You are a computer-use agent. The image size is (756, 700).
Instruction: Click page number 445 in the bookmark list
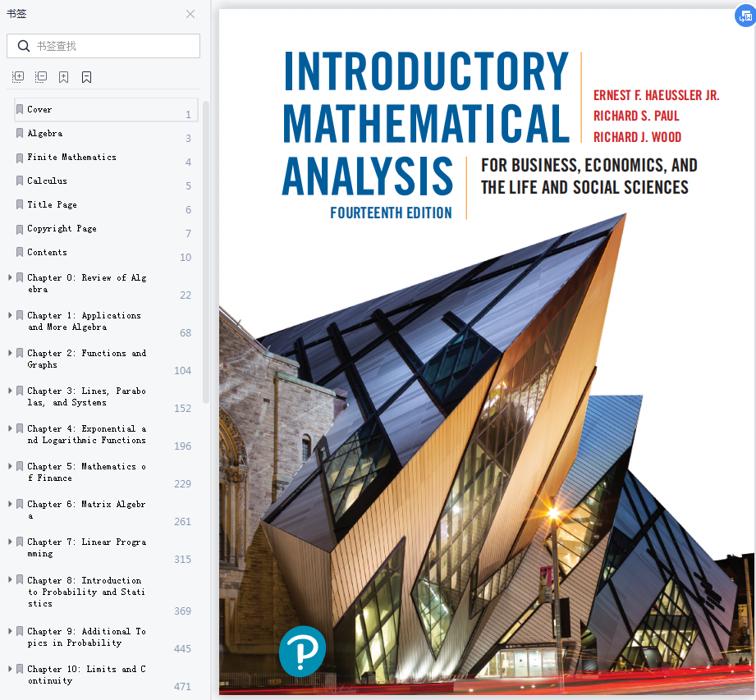coord(183,648)
